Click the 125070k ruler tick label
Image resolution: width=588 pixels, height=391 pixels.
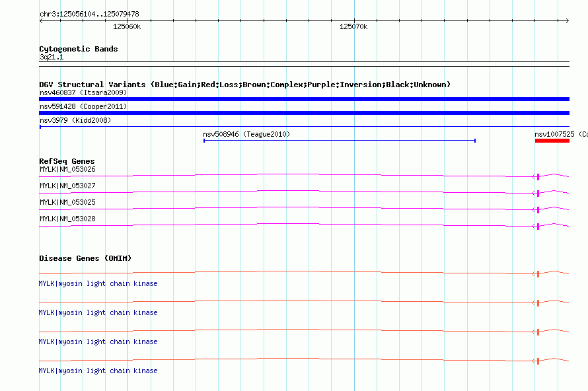point(353,26)
